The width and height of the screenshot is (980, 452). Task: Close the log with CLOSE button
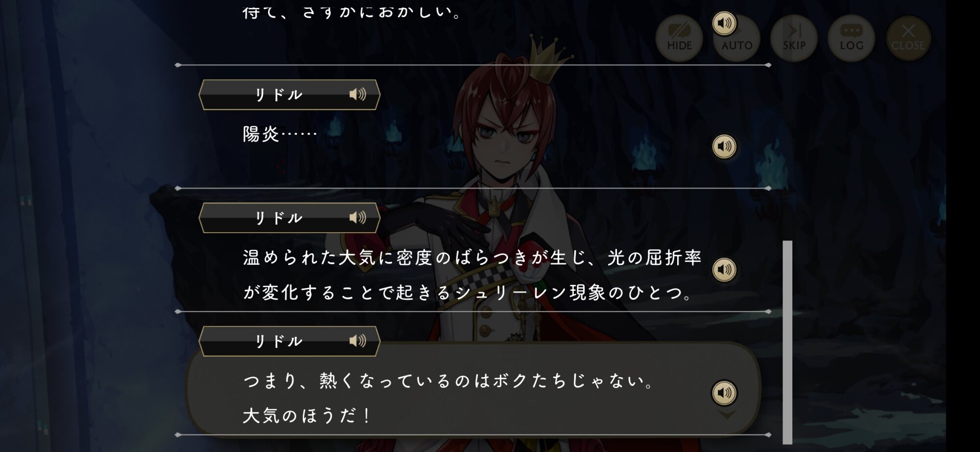[x=908, y=38]
